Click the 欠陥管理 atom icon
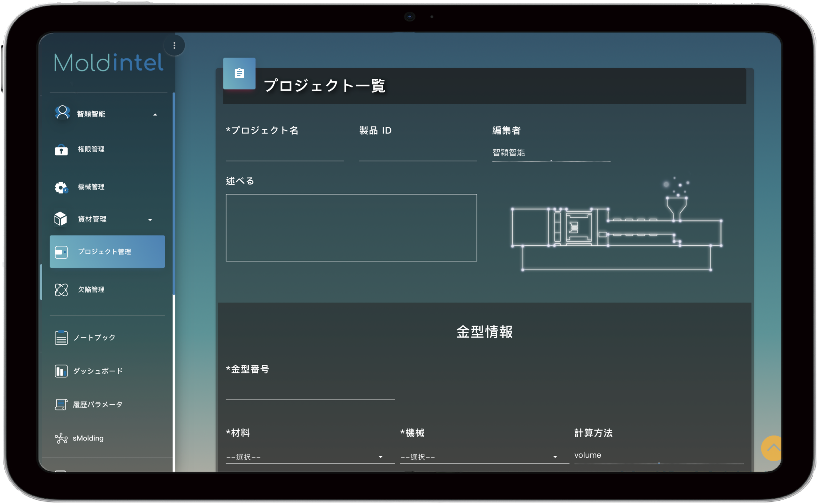The width and height of the screenshot is (818, 504). coord(61,289)
